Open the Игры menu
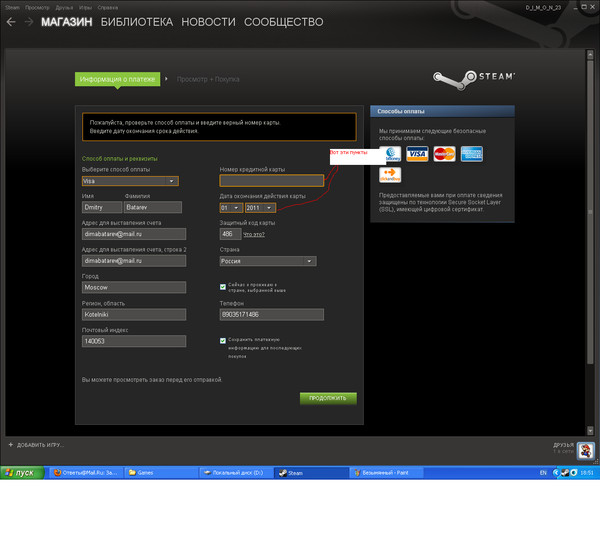 coord(85,8)
